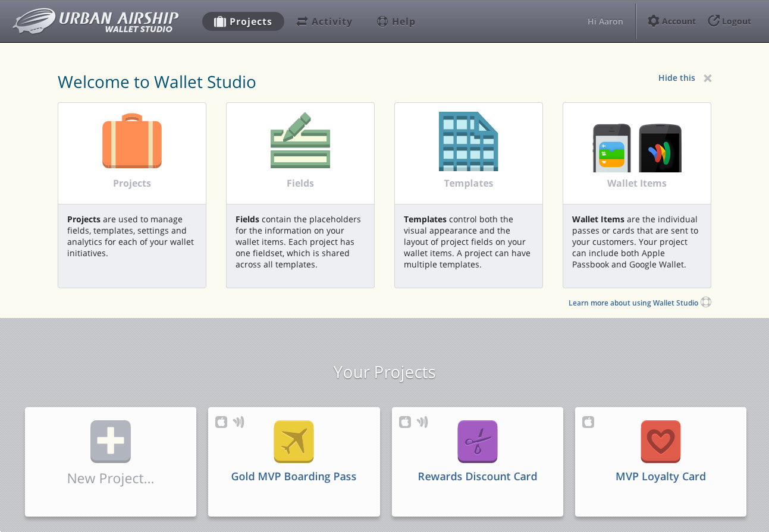Click the Logout arrow icon
The width and height of the screenshot is (769, 532).
click(714, 21)
